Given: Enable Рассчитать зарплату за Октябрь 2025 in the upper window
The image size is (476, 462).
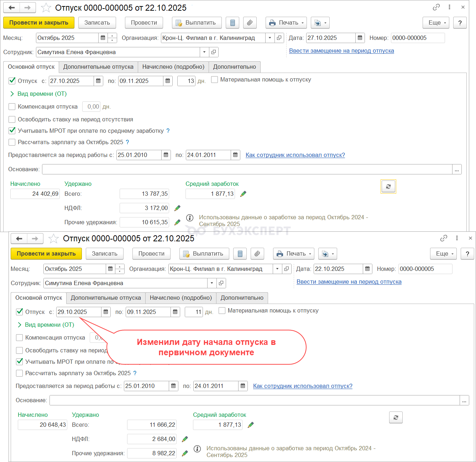Looking at the screenshot, I should (12, 142).
